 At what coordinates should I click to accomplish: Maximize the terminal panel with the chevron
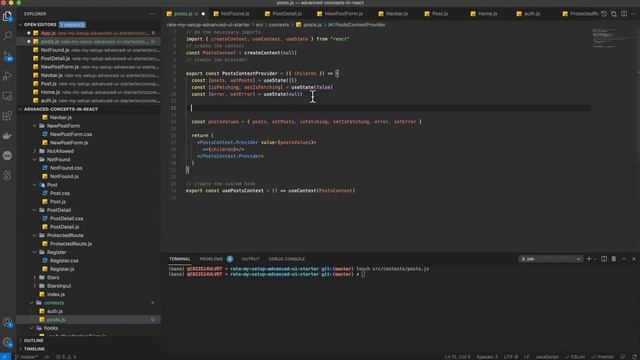pos(624,259)
